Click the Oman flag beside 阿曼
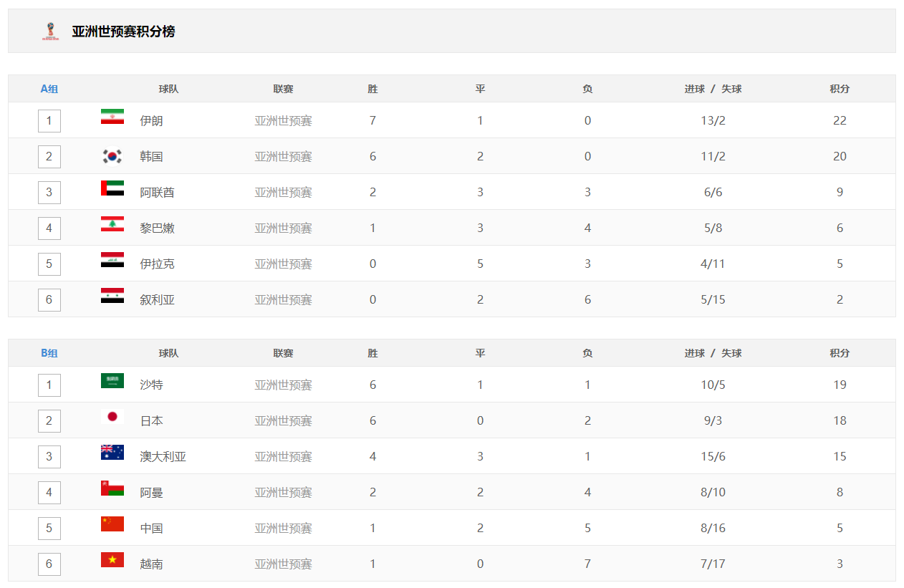904x588 pixels. (112, 488)
